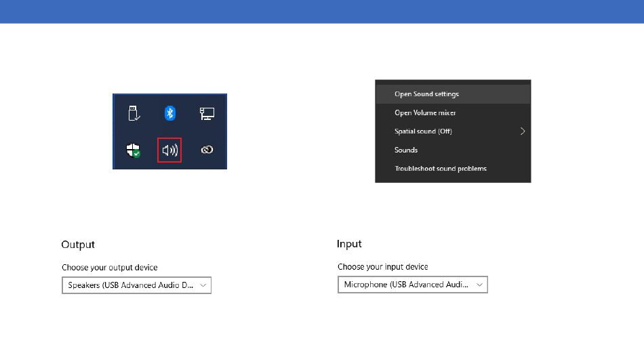Open the Creative Cloud link icon
This screenshot has width=644, height=351.
[x=207, y=150]
